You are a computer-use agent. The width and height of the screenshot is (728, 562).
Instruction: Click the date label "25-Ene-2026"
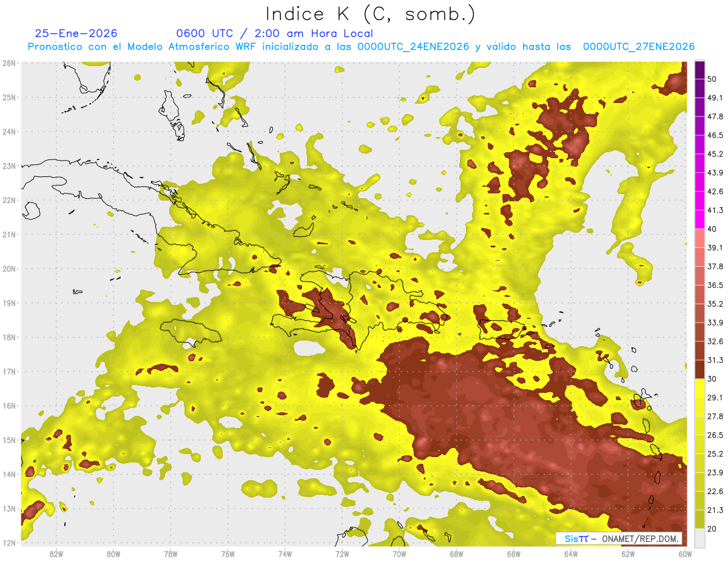[76, 33]
